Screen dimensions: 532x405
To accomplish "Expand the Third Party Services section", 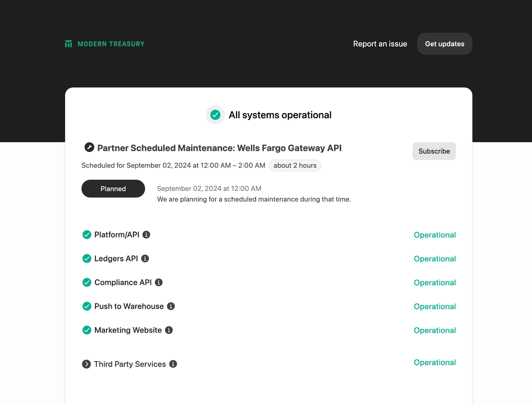I will point(86,364).
